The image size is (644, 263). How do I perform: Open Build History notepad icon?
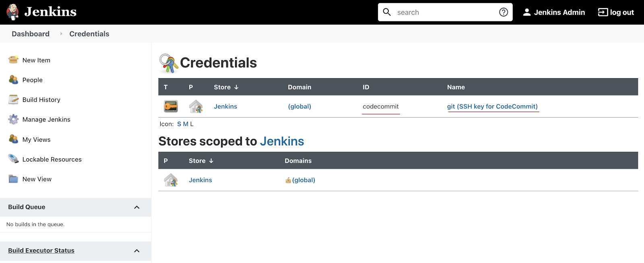(x=13, y=99)
